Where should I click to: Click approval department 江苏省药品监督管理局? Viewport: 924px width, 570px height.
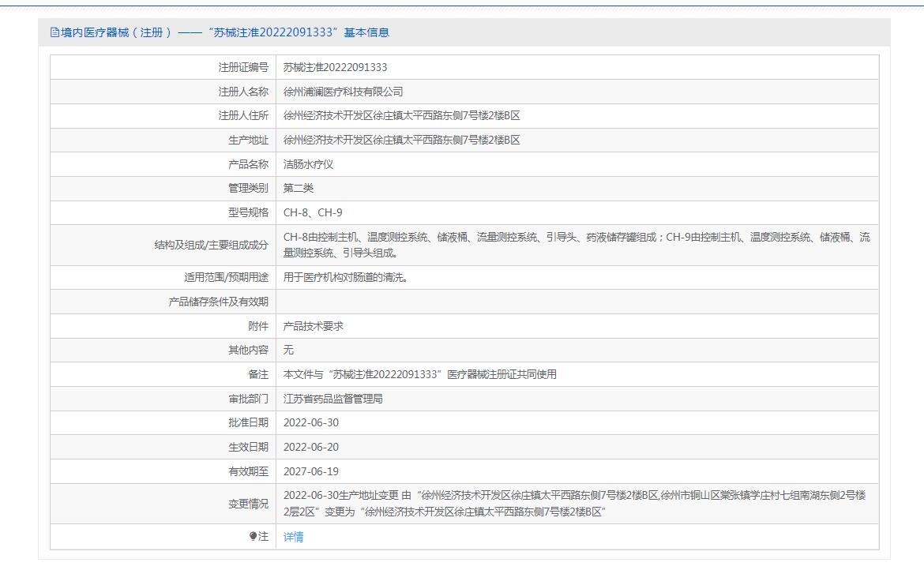(x=332, y=399)
